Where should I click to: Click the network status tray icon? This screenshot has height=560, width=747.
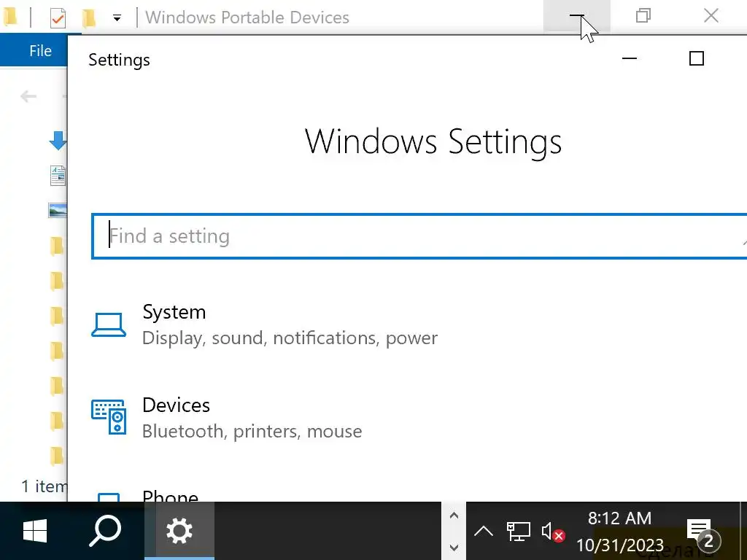pos(519,531)
